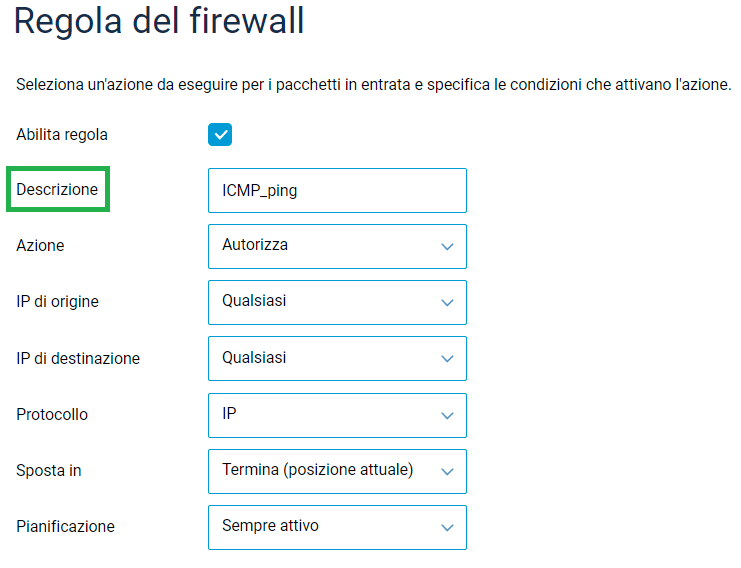Viewport: 741px width, 568px height.
Task: Click the chevron arrow in Protocollo dropdown
Action: point(447,415)
